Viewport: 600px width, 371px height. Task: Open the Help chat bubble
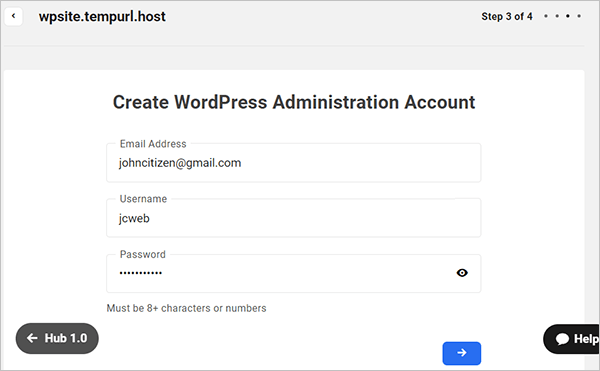(x=571, y=339)
